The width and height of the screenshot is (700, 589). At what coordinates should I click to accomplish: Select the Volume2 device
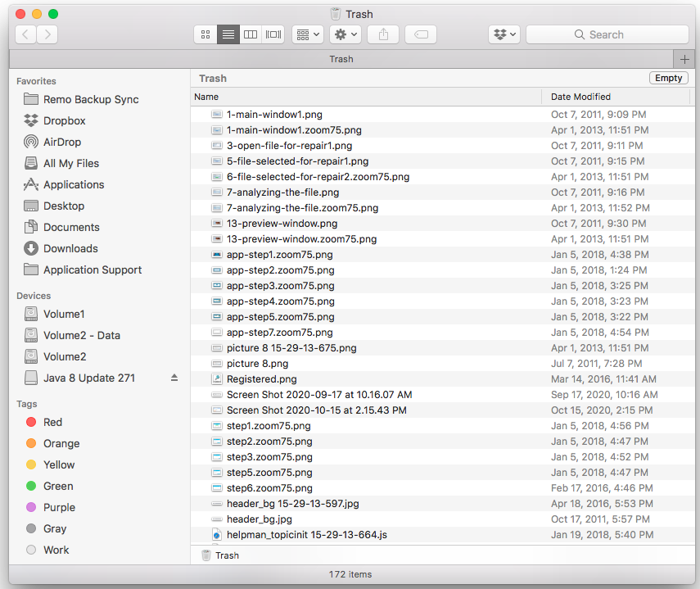coord(65,356)
